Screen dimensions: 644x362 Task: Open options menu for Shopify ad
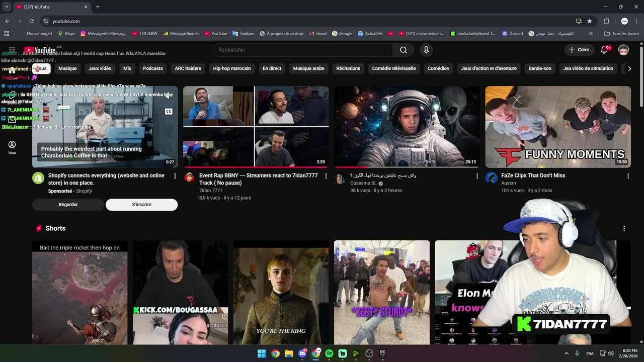click(x=175, y=176)
